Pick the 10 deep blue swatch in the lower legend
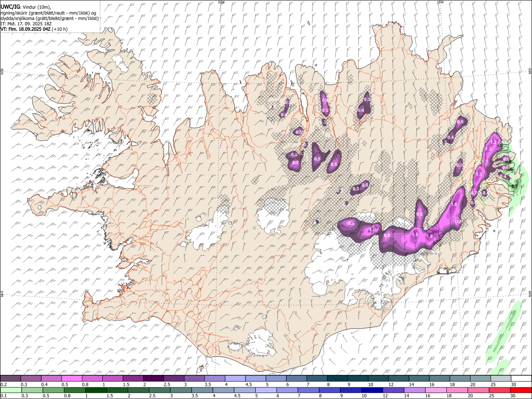Viewport: 532px width, 399px height. pos(372,390)
